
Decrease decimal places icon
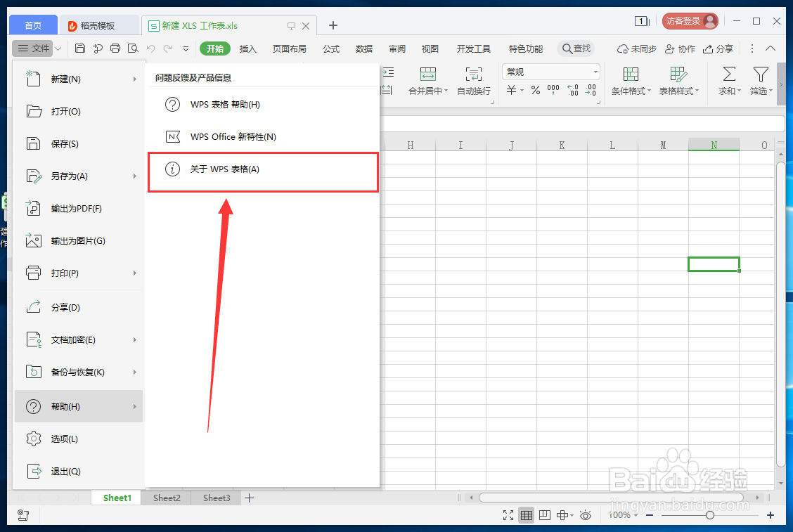(x=591, y=90)
